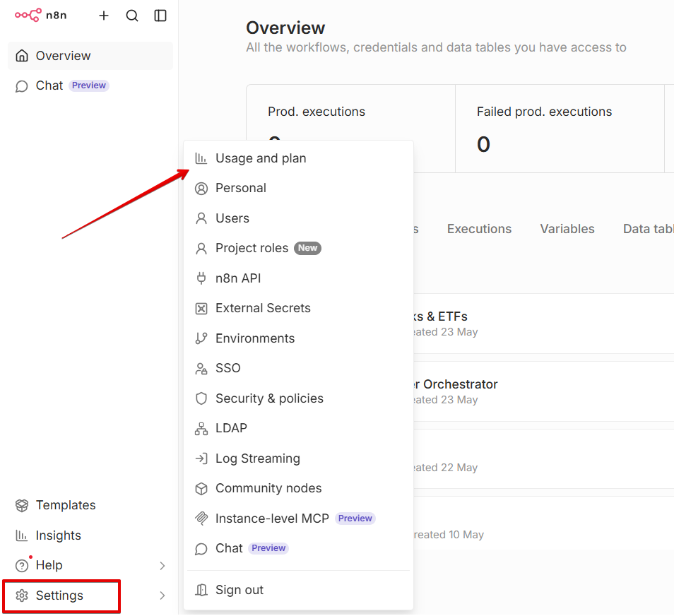The width and height of the screenshot is (674, 616).
Task: Click the Failed prod. executions card
Action: coord(560,129)
